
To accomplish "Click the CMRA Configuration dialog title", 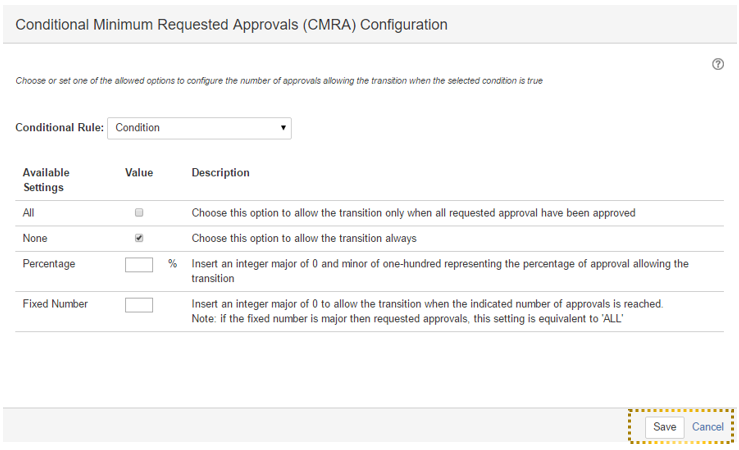I will (x=231, y=24).
